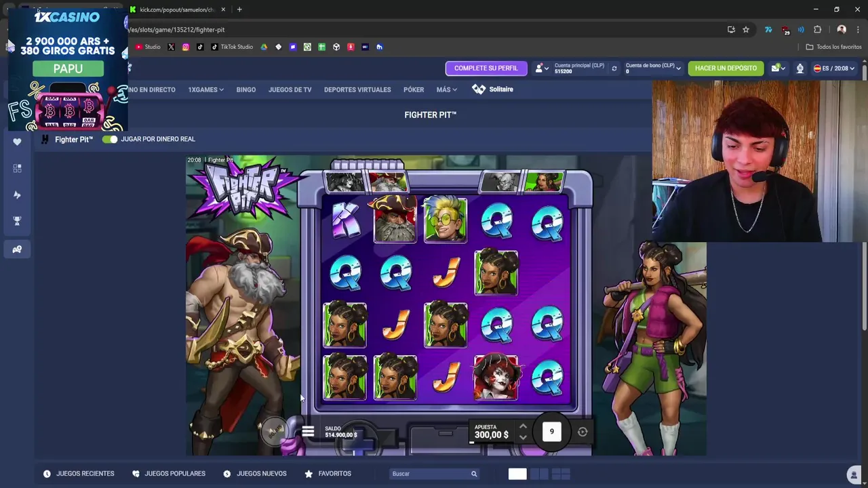The width and height of the screenshot is (868, 488).
Task: Toggle Jugar por dinero real switch
Action: [x=110, y=139]
